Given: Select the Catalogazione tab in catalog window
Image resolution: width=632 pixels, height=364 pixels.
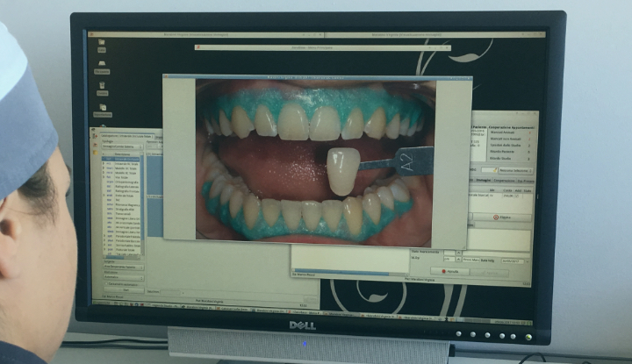Looking at the screenshot, I should pyautogui.click(x=126, y=136).
